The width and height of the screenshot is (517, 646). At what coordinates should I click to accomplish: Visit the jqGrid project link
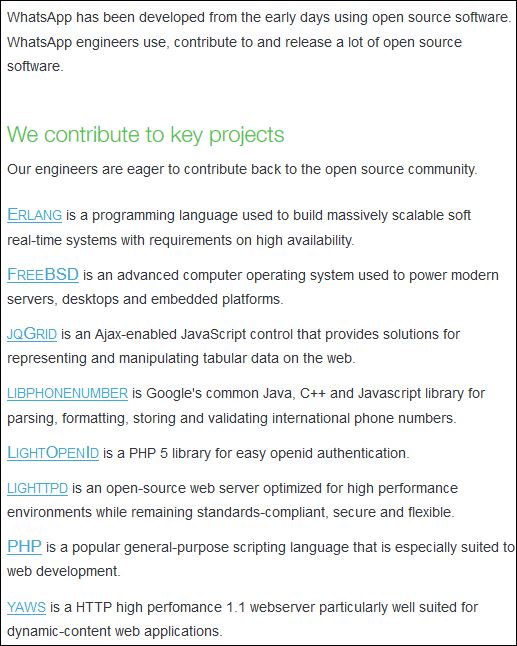click(32, 334)
